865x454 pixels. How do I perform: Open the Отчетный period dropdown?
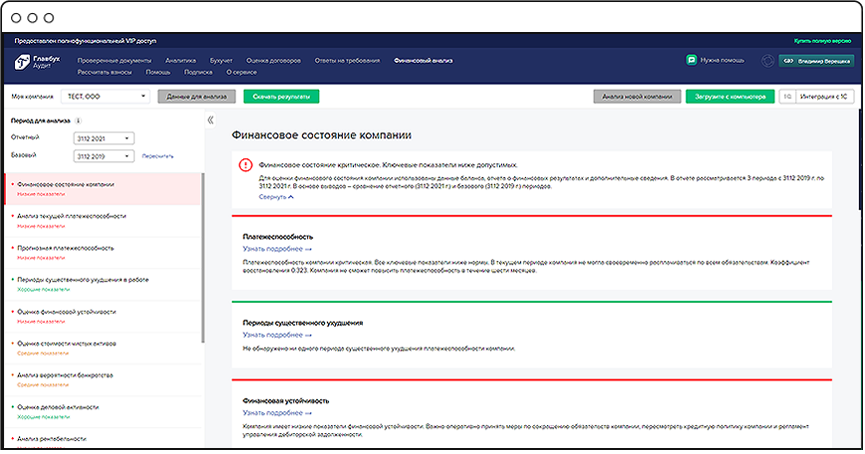click(104, 137)
